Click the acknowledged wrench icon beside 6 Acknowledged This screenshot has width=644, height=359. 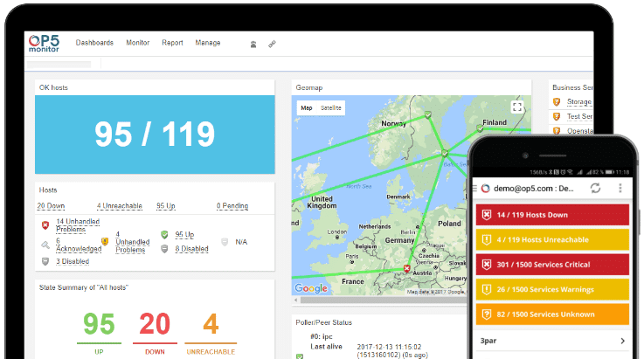pyautogui.click(x=45, y=245)
